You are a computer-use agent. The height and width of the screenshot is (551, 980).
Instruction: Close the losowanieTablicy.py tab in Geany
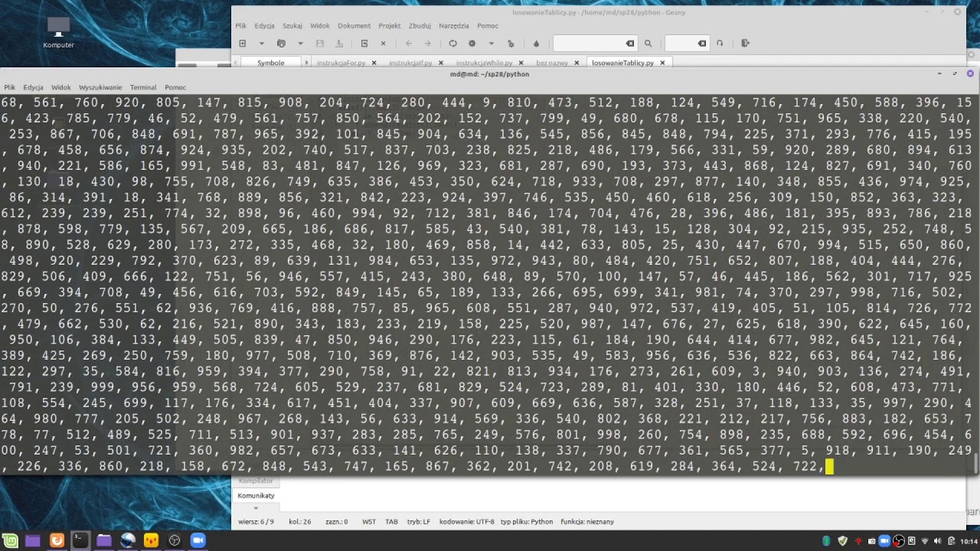[x=663, y=63]
